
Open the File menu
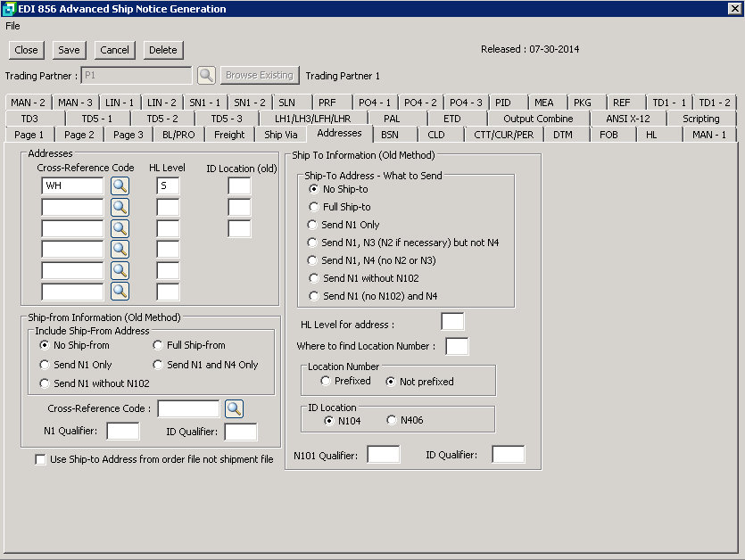pos(12,26)
